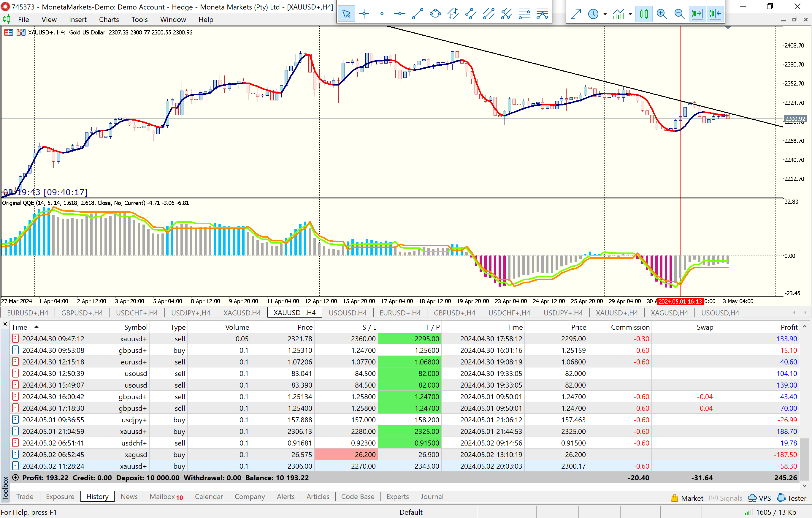Click the 2300.92 price label on scale

pyautogui.click(x=795, y=119)
